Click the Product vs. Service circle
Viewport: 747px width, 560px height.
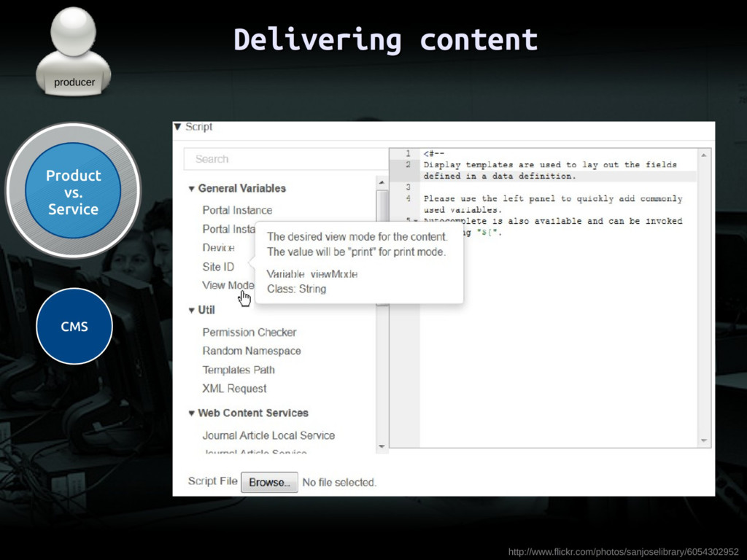[73, 190]
